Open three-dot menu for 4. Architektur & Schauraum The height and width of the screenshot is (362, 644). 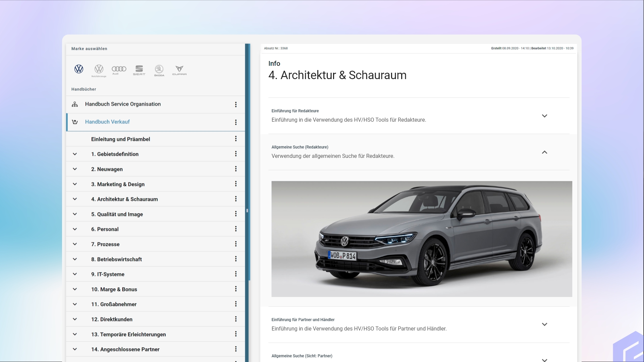(236, 199)
